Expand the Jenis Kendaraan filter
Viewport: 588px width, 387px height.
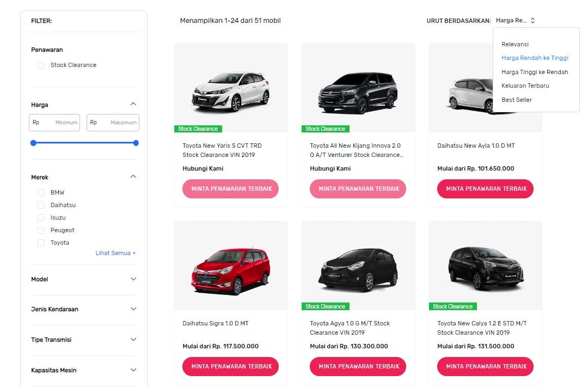[x=133, y=309]
